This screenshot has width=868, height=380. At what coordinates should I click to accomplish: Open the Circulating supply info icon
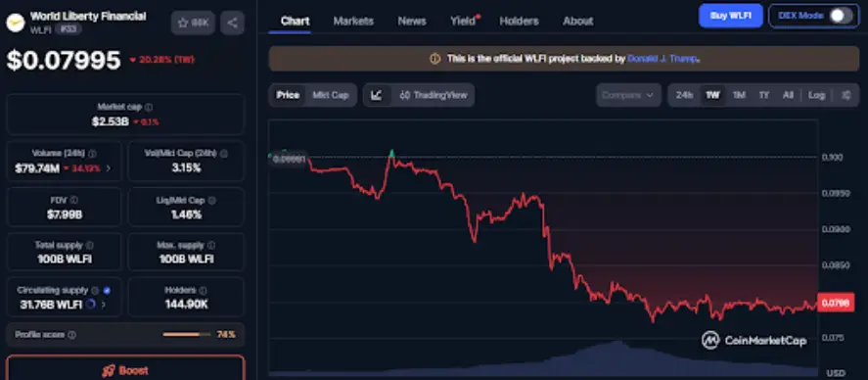tap(95, 290)
